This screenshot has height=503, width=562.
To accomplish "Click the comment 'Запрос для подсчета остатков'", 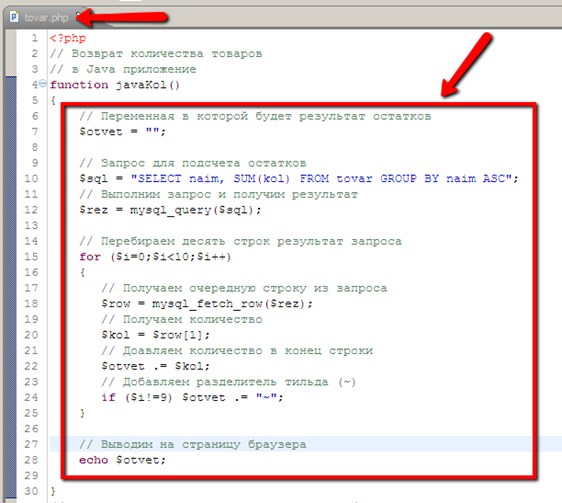I will [x=192, y=163].
